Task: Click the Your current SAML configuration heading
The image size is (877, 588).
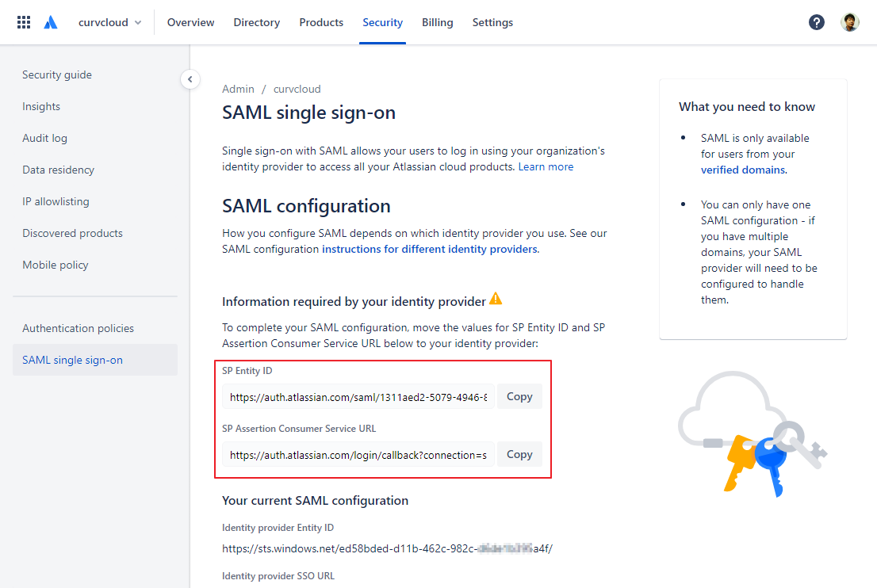Action: click(316, 501)
